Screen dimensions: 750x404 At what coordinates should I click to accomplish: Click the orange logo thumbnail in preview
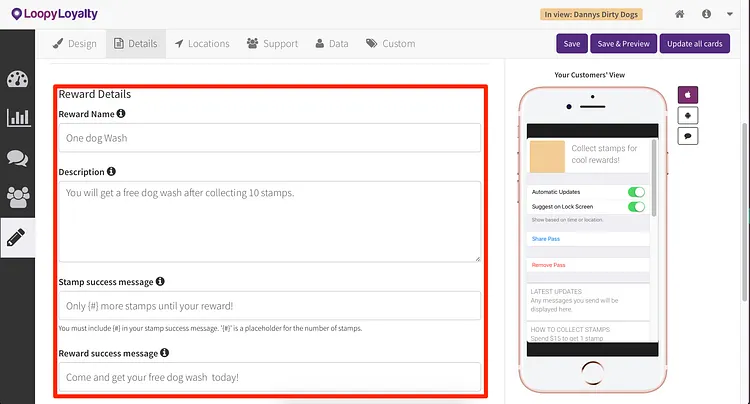click(x=547, y=156)
